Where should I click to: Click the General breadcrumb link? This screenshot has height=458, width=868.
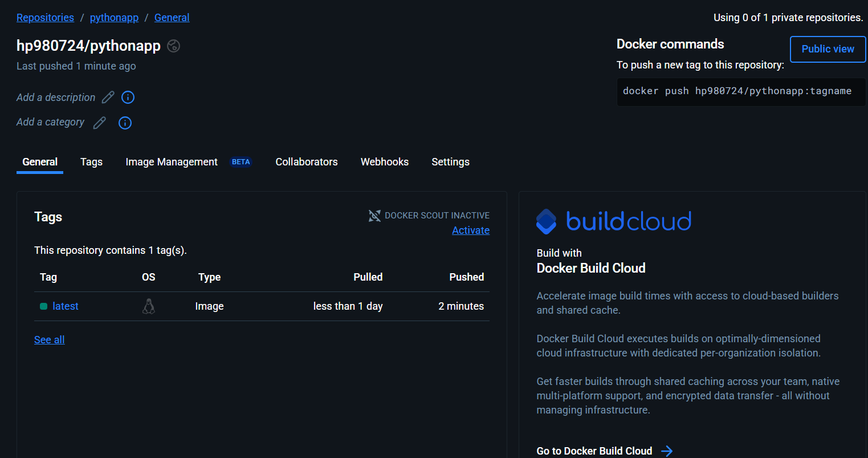click(x=172, y=18)
